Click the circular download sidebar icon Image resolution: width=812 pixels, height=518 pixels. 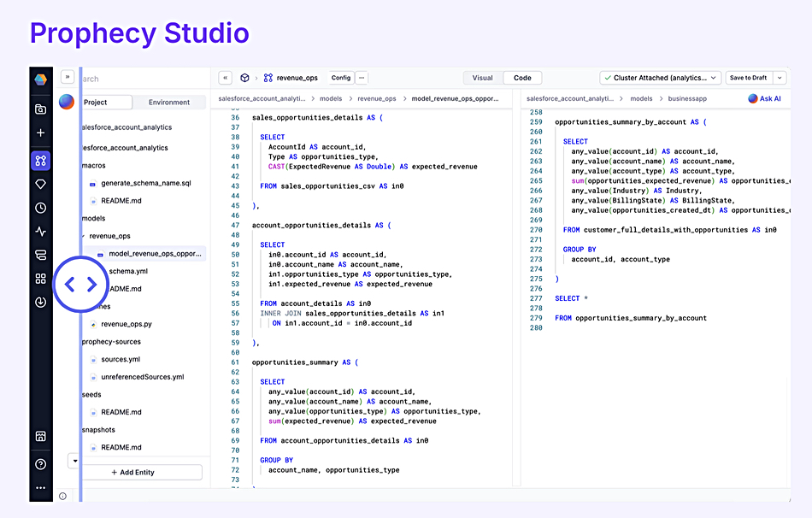(40, 302)
